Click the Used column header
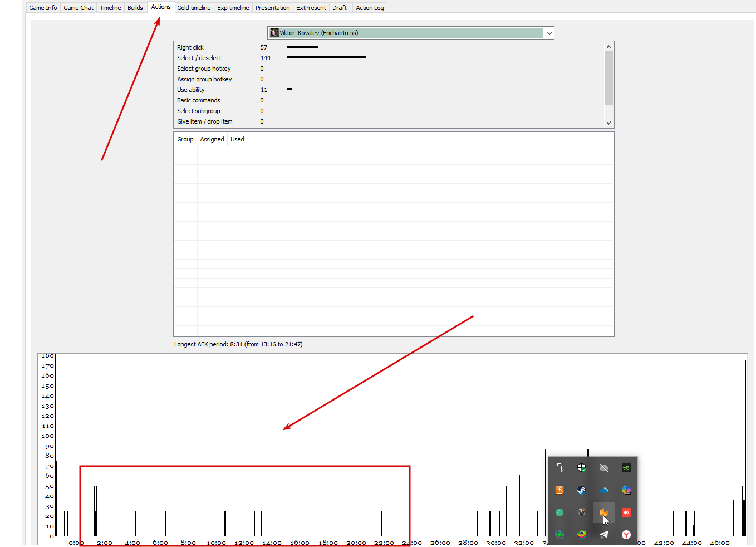The width and height of the screenshot is (756, 547). coord(237,139)
